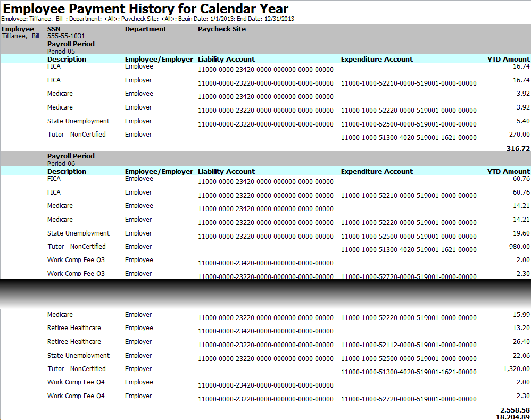The image size is (531, 420).
Task: Click 'Work Comp Fee Q4' Employee row description
Action: click(76, 382)
